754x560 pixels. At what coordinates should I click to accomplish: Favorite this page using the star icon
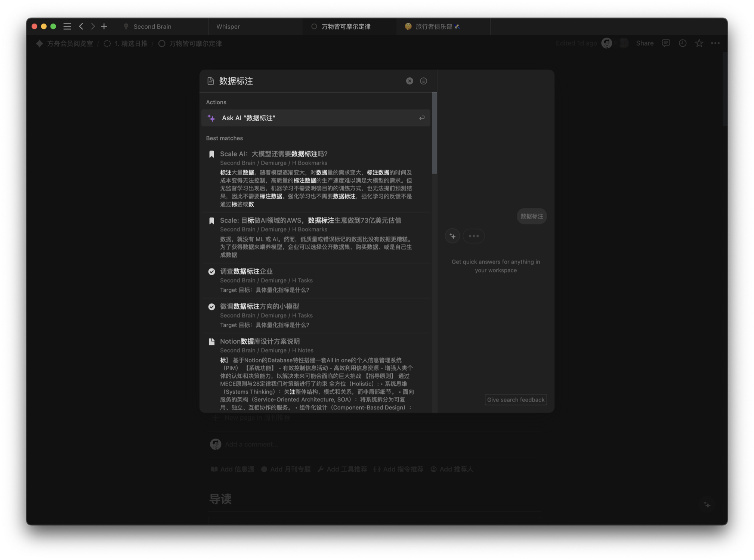click(699, 43)
